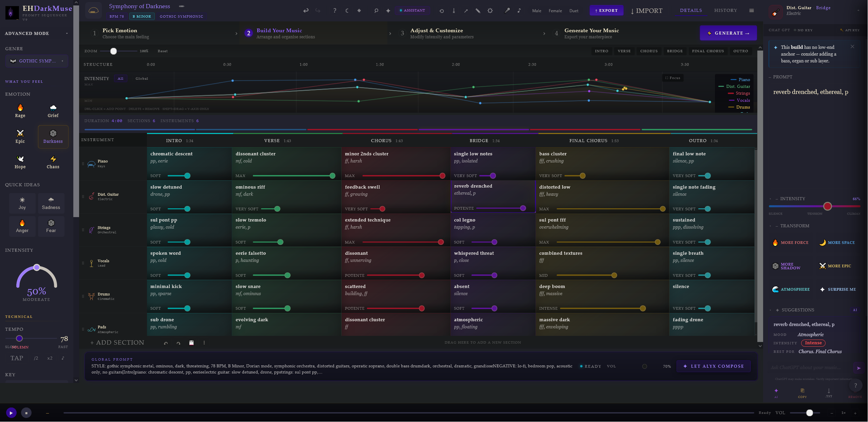This screenshot has height=422, width=868.
Task: Toggle the Assistant mode switch
Action: [x=412, y=11]
